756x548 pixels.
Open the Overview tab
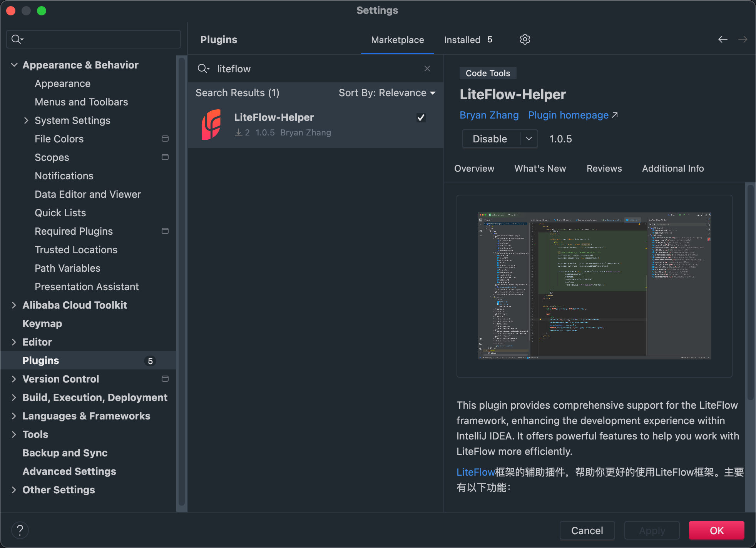[474, 169]
